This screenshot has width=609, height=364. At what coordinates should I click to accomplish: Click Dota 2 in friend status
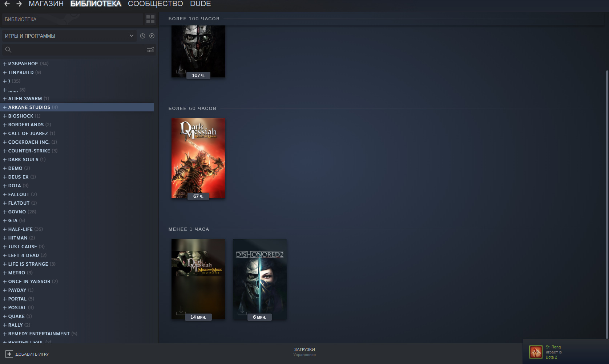tap(551, 357)
